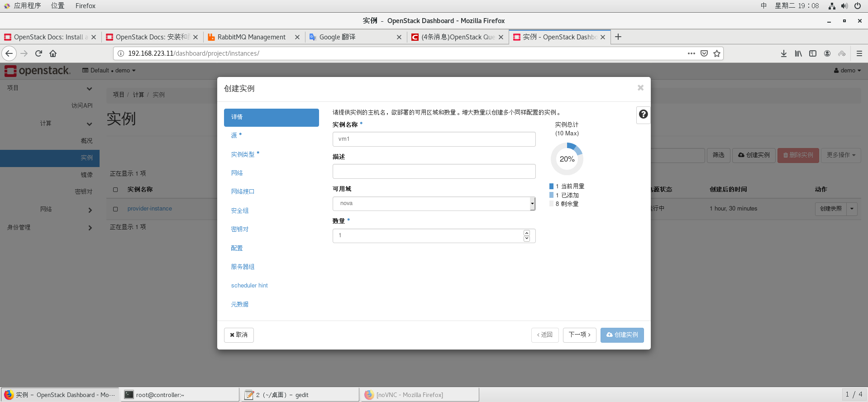
Task: Click the 20% usage donut chart
Action: [x=567, y=159]
